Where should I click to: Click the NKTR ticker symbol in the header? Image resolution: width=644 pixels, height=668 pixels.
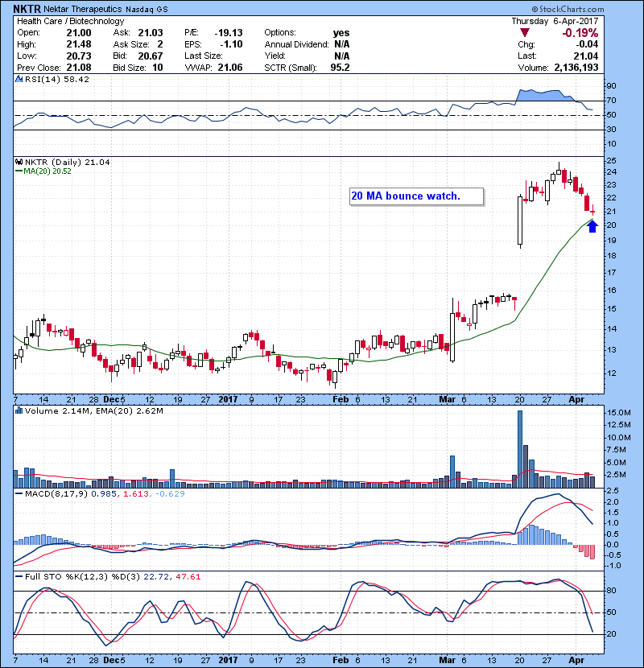click(x=27, y=9)
